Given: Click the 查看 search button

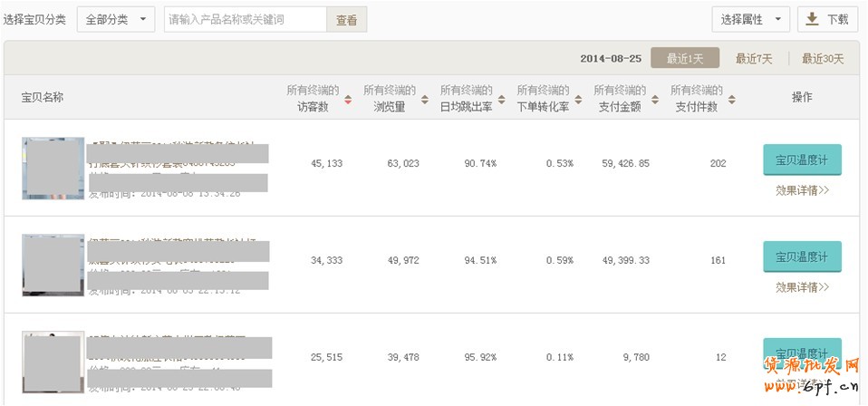Looking at the screenshot, I should (346, 19).
